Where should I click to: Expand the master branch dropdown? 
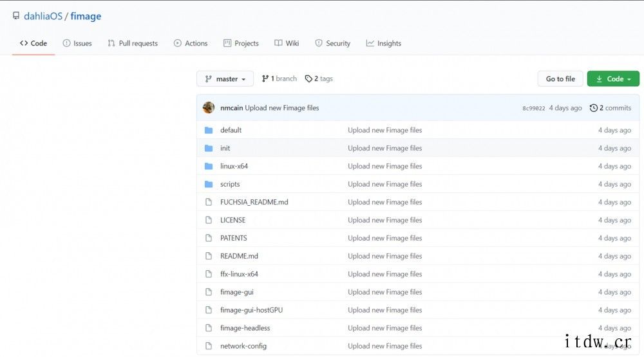225,78
